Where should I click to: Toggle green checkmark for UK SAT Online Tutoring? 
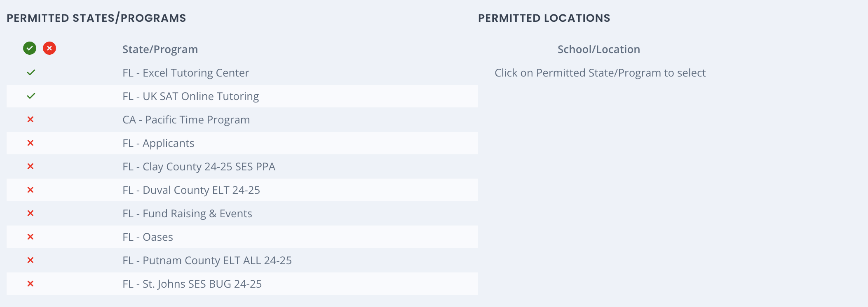pos(31,96)
